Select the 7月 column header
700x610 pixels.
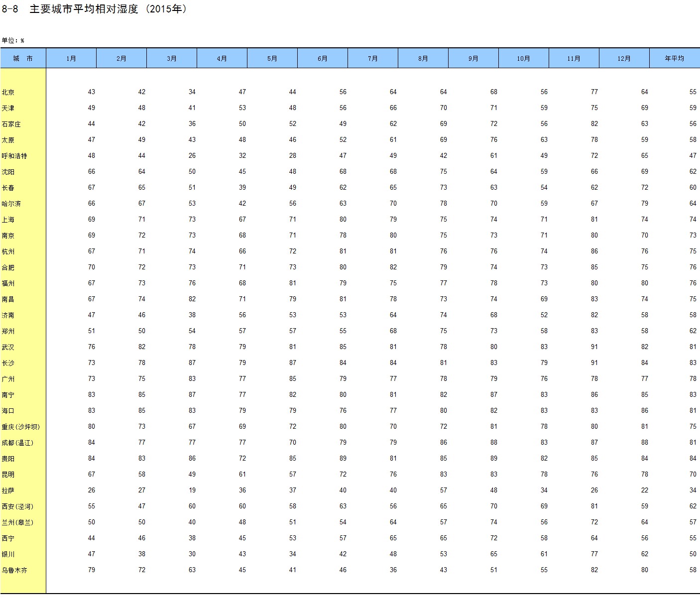pos(373,58)
